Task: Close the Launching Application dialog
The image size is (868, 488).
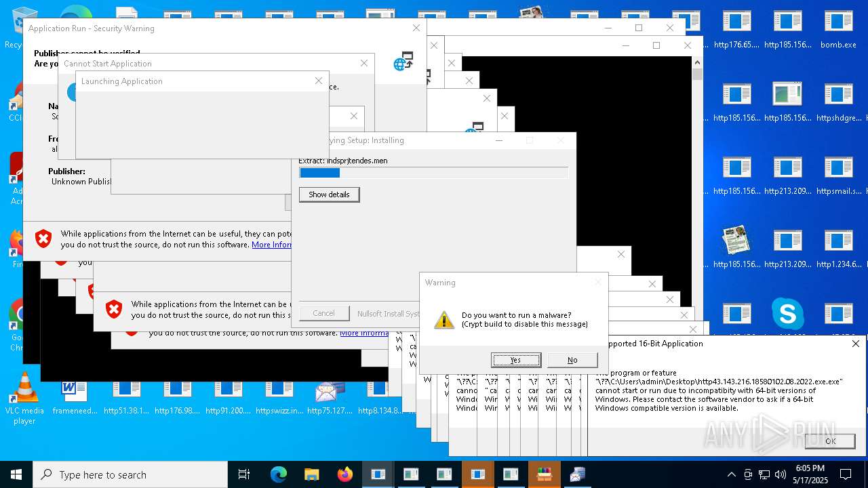Action: 319,81
